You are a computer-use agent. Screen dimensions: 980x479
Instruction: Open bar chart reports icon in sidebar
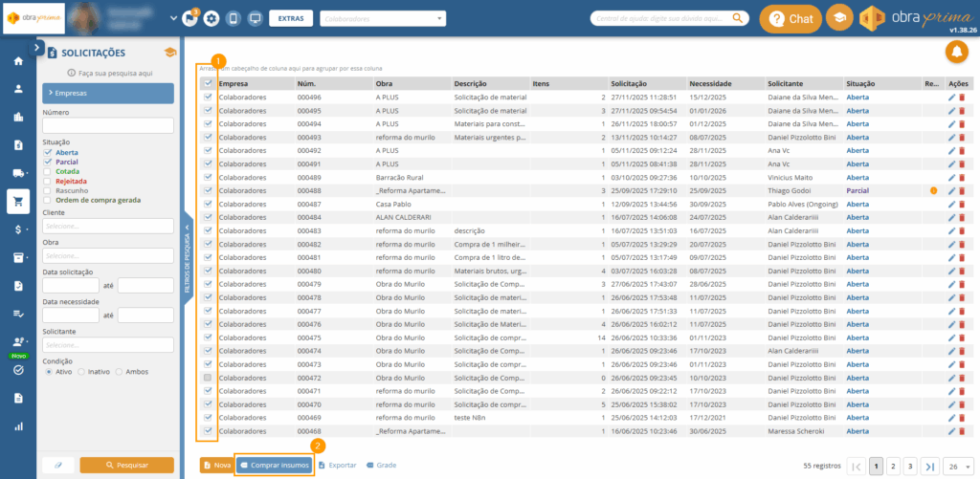(17, 425)
